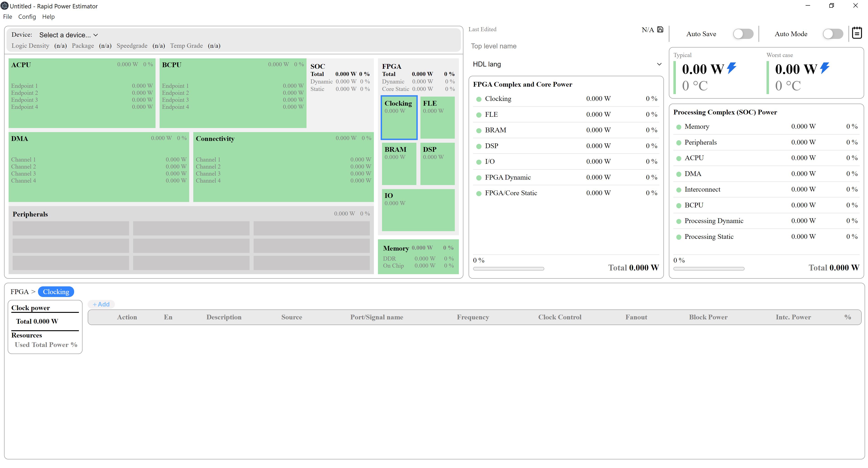Click the green dot beside Clocking

tap(479, 99)
